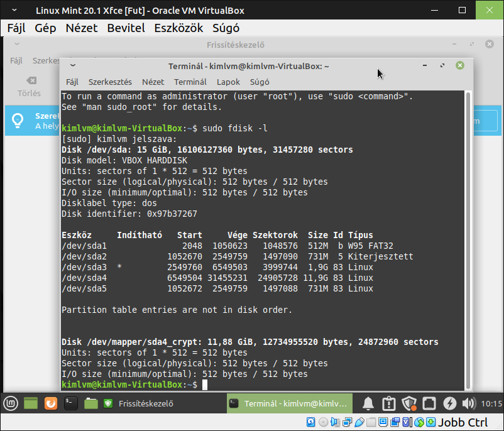Open VirtualBox Bevitel menu
The width and height of the screenshot is (504, 431).
coord(126,28)
